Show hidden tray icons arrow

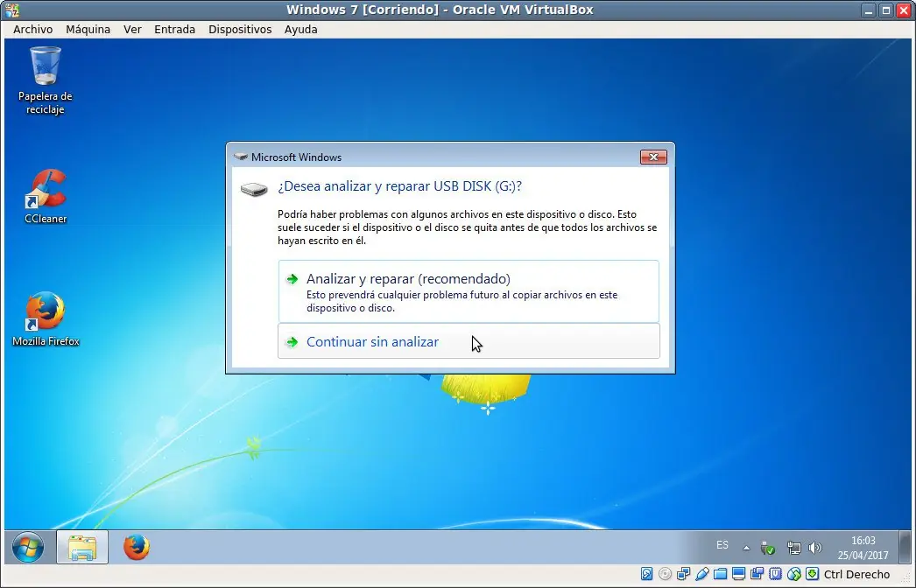pos(746,548)
